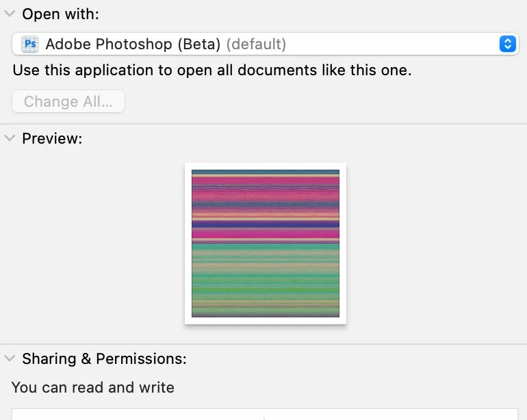The width and height of the screenshot is (527, 420).
Task: Open the Adobe Photoshop (Beta) application dropdown
Action: 265,44
